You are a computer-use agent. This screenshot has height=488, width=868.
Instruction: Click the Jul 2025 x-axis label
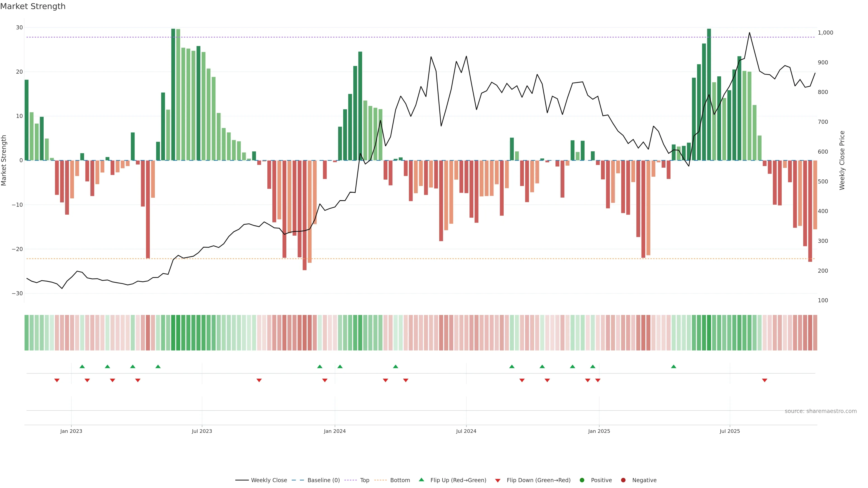(x=729, y=431)
